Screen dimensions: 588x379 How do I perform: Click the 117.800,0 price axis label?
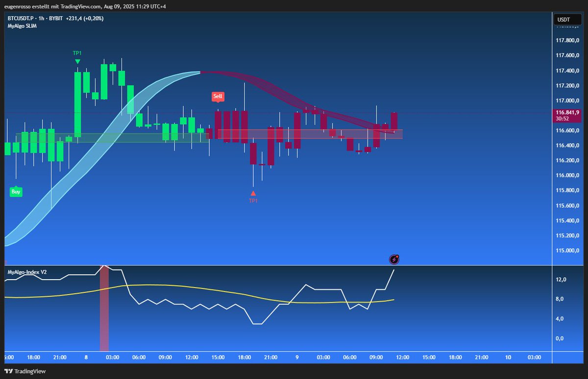click(x=567, y=41)
